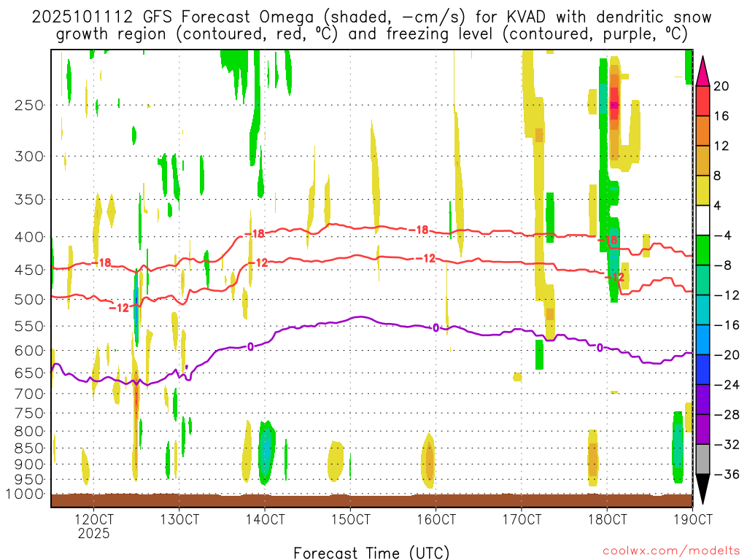Click the red -12 contour label near 160CT

point(426,258)
